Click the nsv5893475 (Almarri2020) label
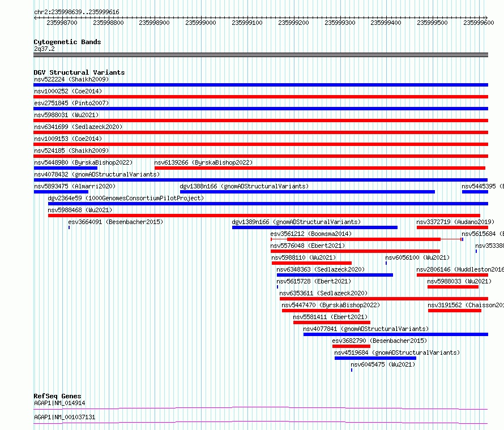The width and height of the screenshot is (504, 430). [75, 186]
